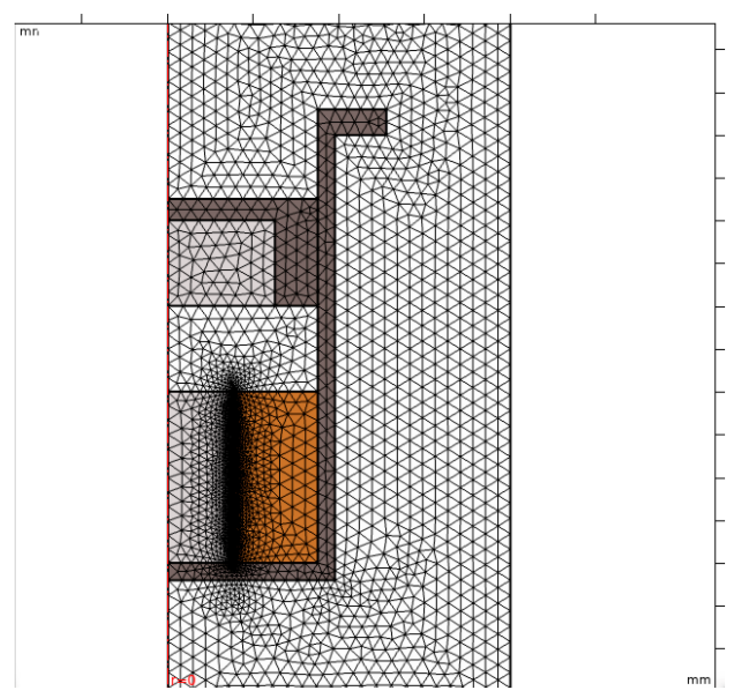Click the red r=0 axis label

[x=183, y=681]
